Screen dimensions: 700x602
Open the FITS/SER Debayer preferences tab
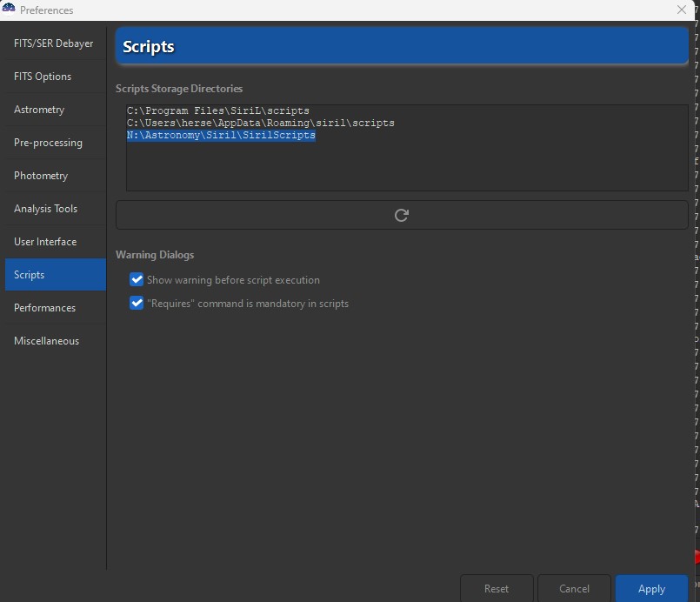click(56, 43)
